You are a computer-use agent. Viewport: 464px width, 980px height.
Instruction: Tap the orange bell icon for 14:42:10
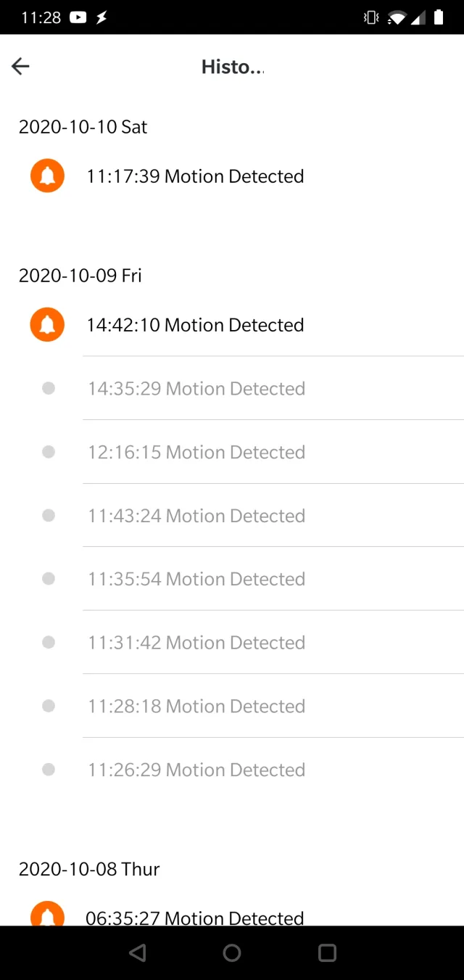(x=47, y=324)
